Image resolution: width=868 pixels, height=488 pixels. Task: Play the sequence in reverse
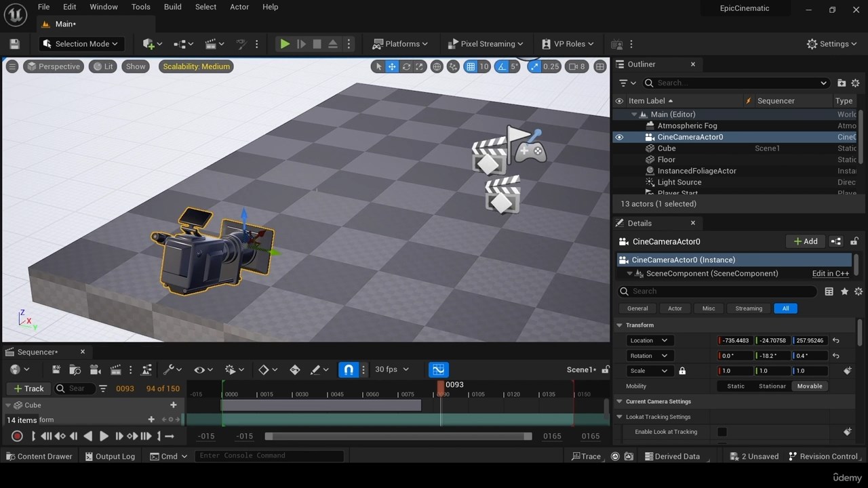[88, 436]
